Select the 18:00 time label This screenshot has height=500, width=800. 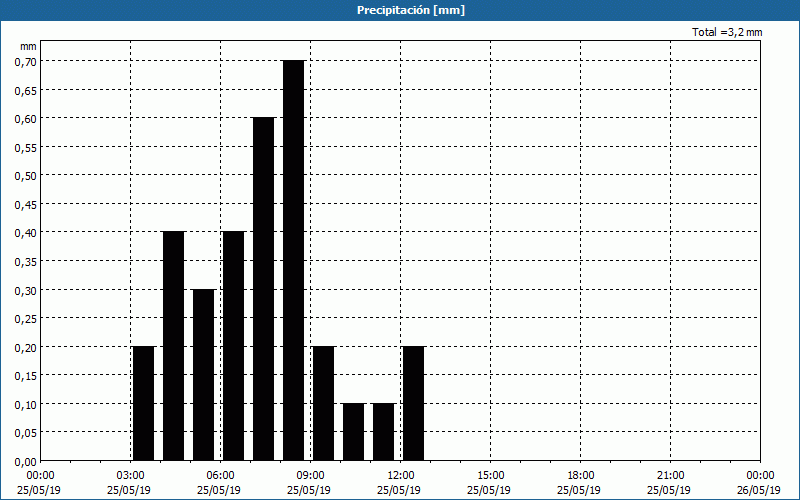point(581,476)
